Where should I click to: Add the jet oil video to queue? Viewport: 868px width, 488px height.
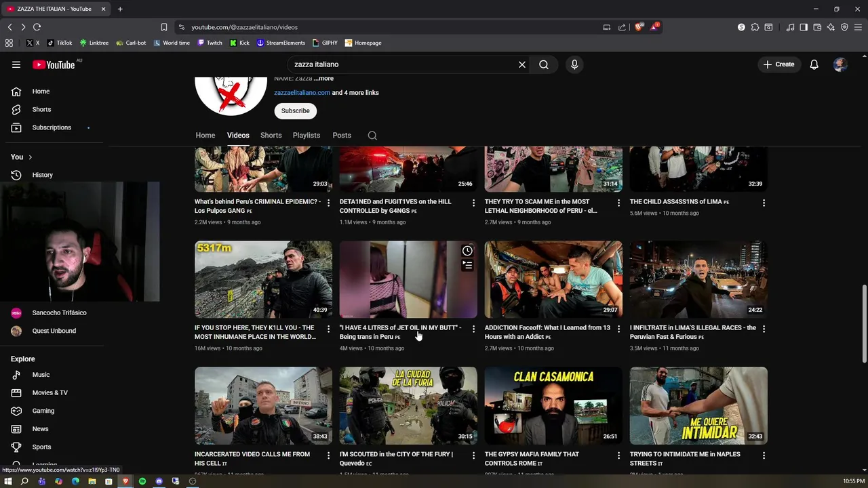(467, 266)
